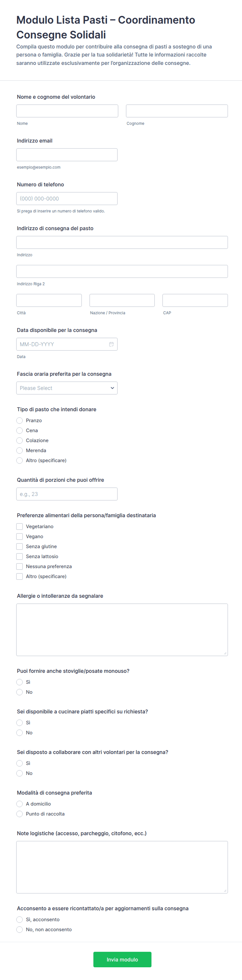The width and height of the screenshot is (242, 980).
Task: Select Punto di raccolta option
Action: pos(20,814)
